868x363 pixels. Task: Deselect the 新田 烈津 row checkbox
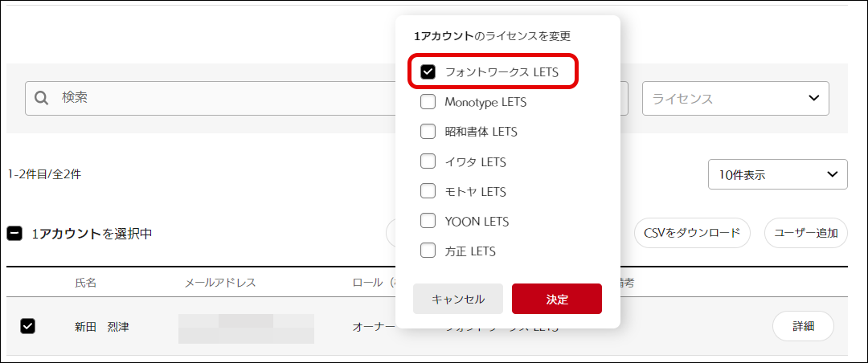pyautogui.click(x=27, y=326)
